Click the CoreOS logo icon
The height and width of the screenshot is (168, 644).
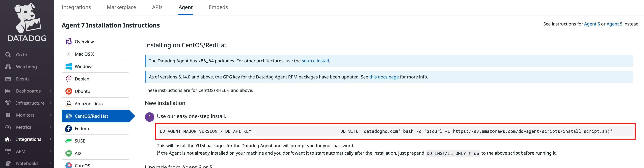click(x=68, y=165)
